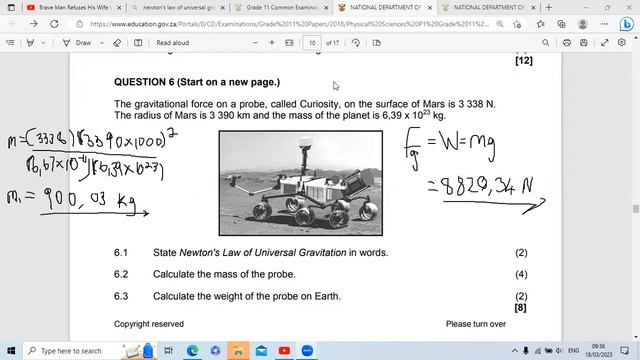Image resolution: width=640 pixels, height=360 pixels.
Task: Activate the Draw pen tool
Action: [x=77, y=43]
